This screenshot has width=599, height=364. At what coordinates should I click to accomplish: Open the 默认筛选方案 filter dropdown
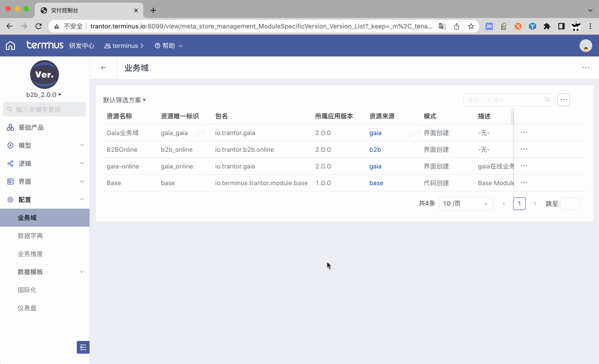pos(125,100)
